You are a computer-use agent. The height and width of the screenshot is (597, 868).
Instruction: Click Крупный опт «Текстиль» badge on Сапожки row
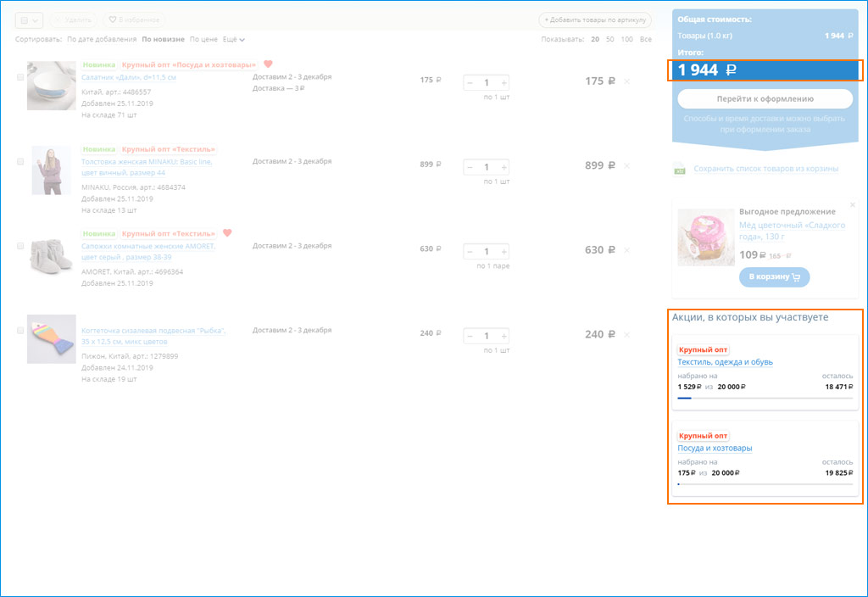tap(169, 234)
